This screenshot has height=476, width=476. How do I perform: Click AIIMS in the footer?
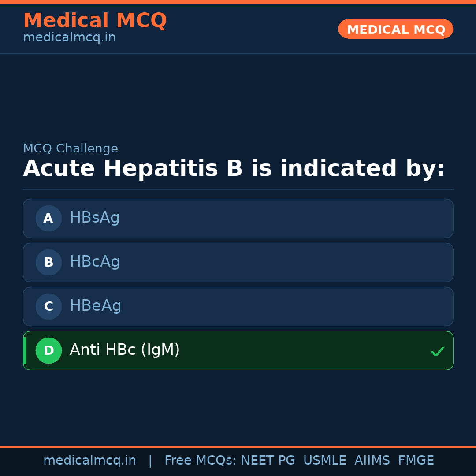(x=372, y=461)
